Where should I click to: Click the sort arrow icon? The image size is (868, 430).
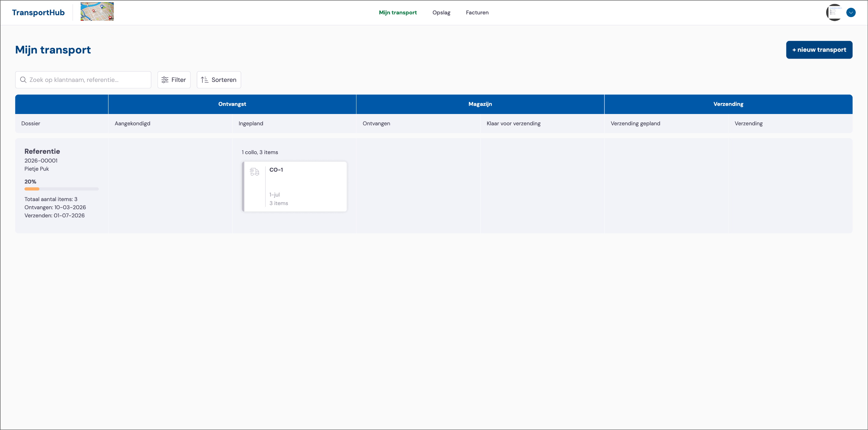click(x=205, y=79)
